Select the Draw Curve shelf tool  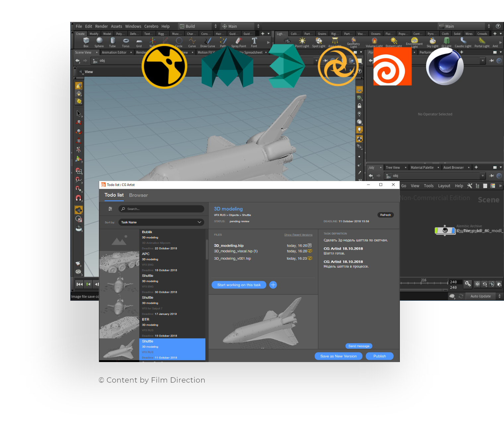click(x=208, y=42)
